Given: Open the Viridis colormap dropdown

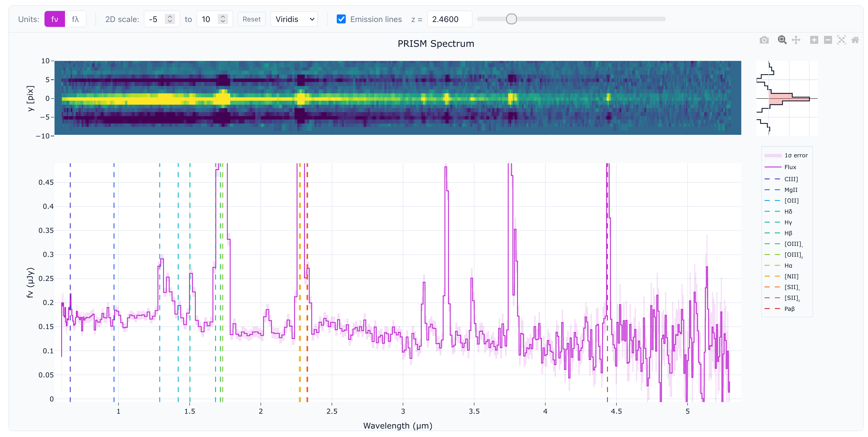Looking at the screenshot, I should point(294,19).
